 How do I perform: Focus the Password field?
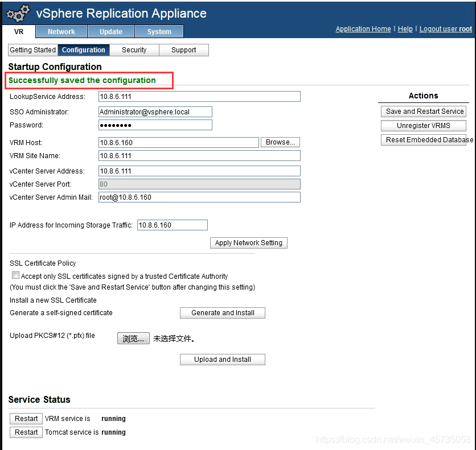pos(155,125)
